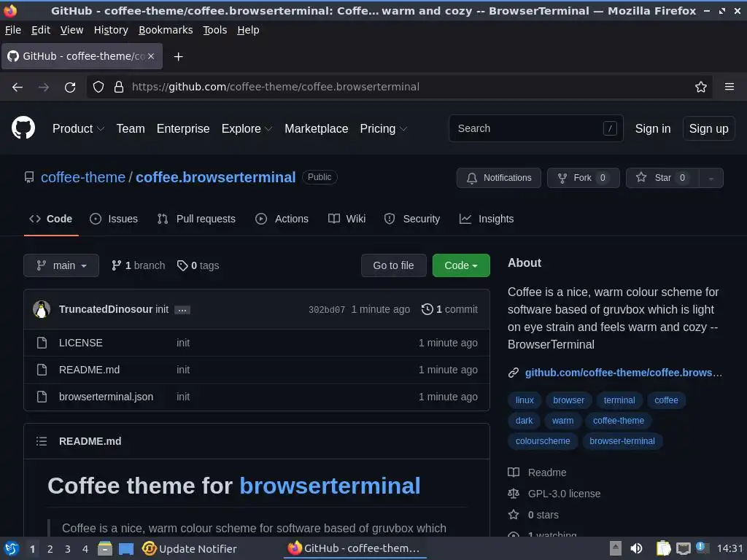
Task: Click the 0 tags link
Action: (x=198, y=265)
